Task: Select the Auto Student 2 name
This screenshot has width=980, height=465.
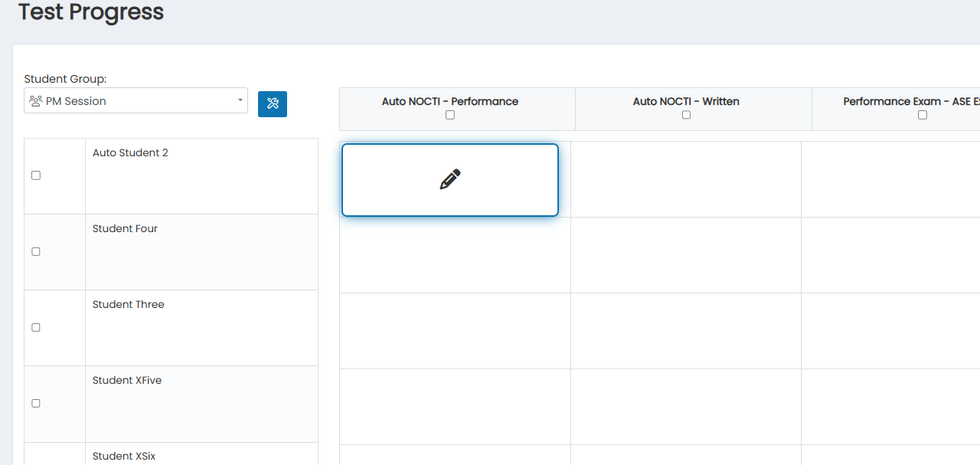Action: (x=130, y=152)
